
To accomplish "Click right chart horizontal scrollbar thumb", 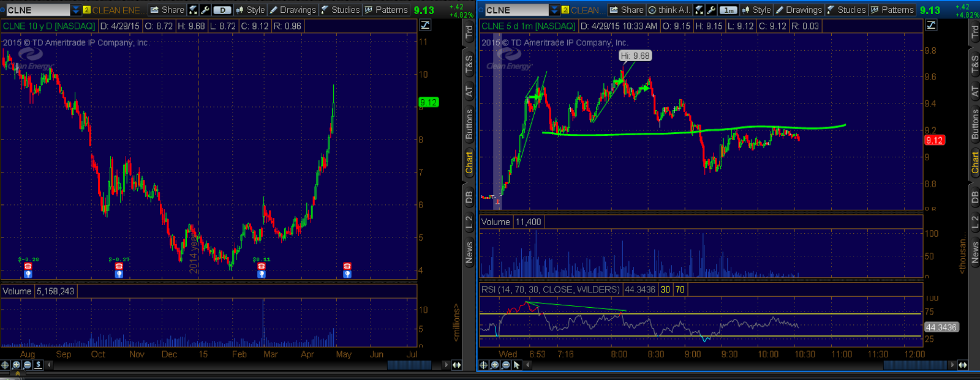I will click(x=916, y=365).
